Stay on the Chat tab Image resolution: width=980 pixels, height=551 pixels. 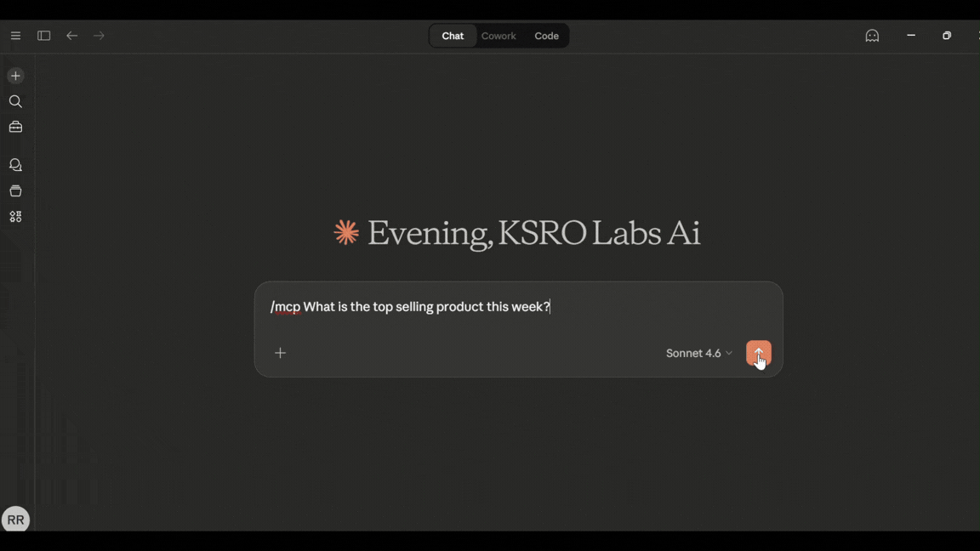pyautogui.click(x=453, y=35)
